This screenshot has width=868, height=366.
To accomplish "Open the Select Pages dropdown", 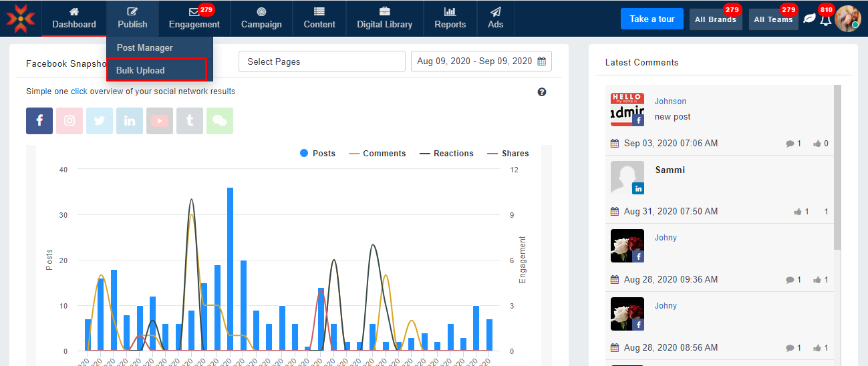I will [x=321, y=61].
